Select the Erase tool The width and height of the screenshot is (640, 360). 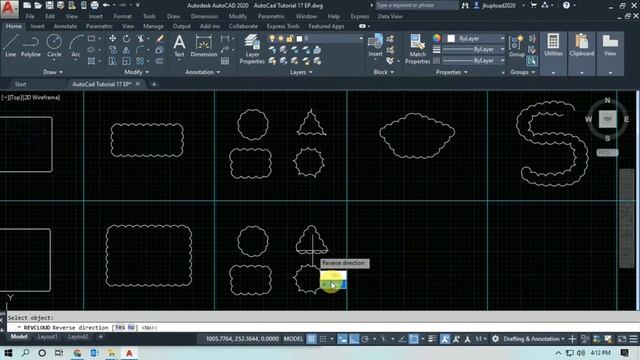160,38
